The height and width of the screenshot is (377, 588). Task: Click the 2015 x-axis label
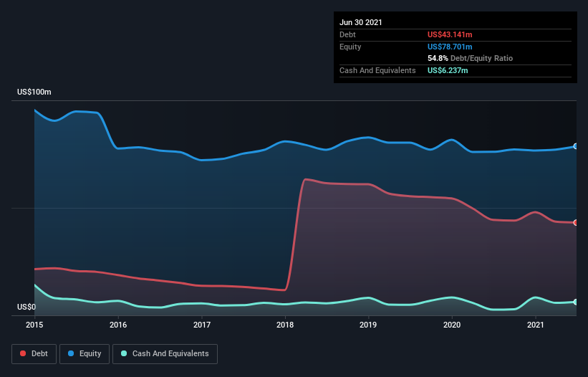pyautogui.click(x=34, y=325)
